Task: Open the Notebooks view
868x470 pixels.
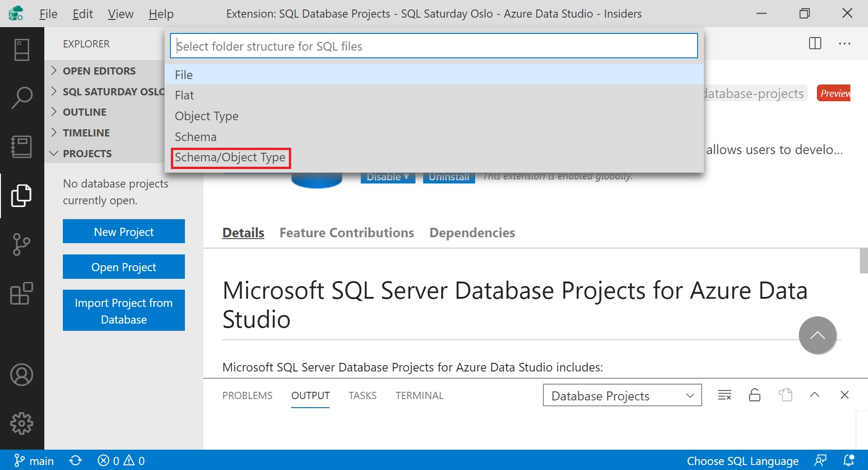Action: pos(21,146)
